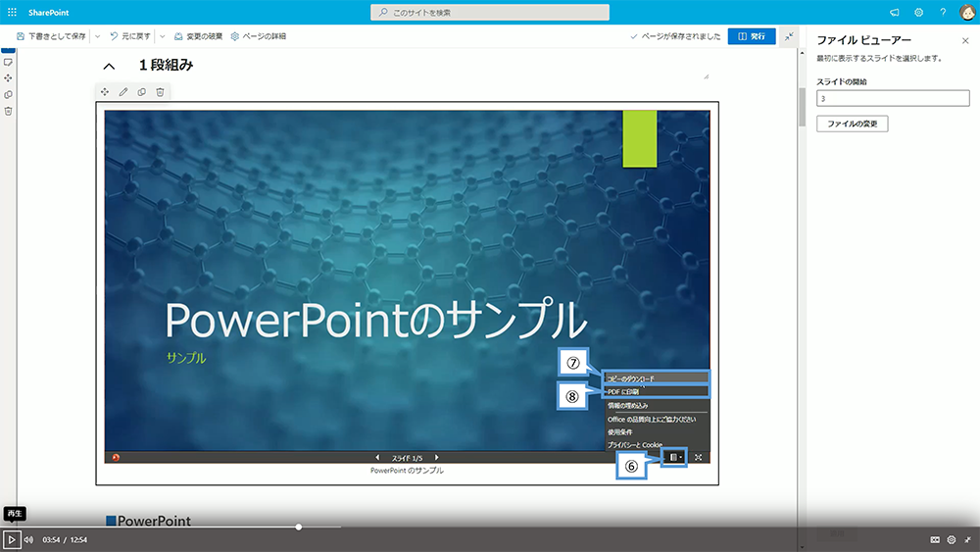Save page as draft (下書きとして保存)
Image resolution: width=980 pixels, height=552 pixels.
point(51,36)
